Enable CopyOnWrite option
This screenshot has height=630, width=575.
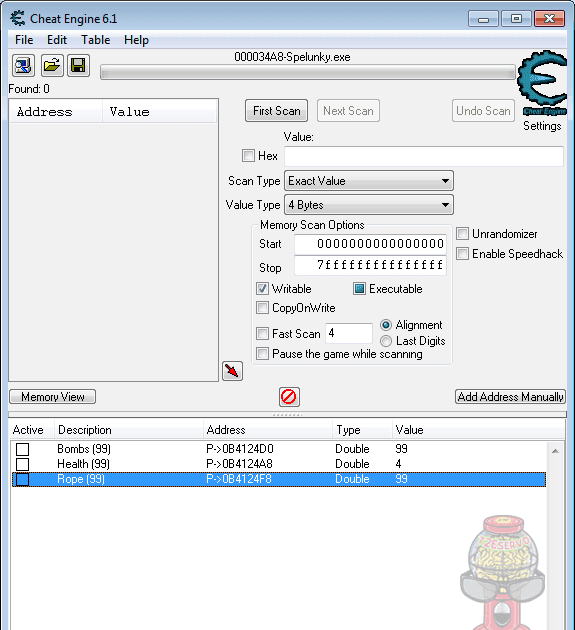click(262, 308)
